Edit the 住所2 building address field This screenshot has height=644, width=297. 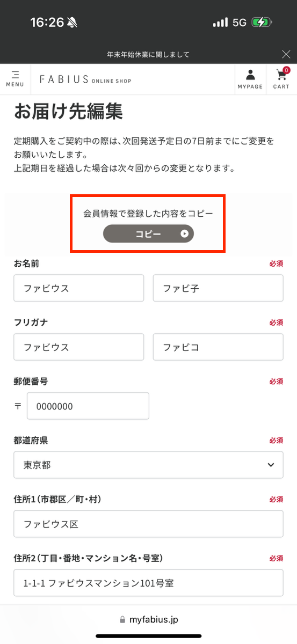[x=148, y=583]
